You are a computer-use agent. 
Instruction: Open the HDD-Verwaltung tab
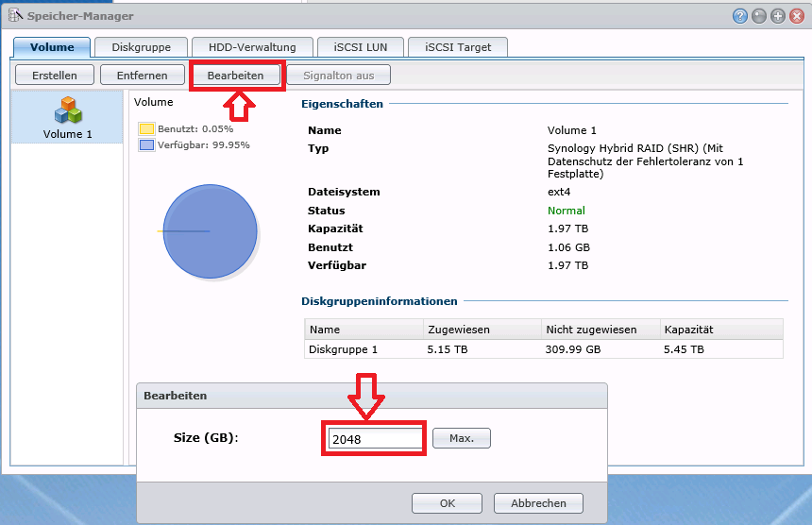point(250,47)
